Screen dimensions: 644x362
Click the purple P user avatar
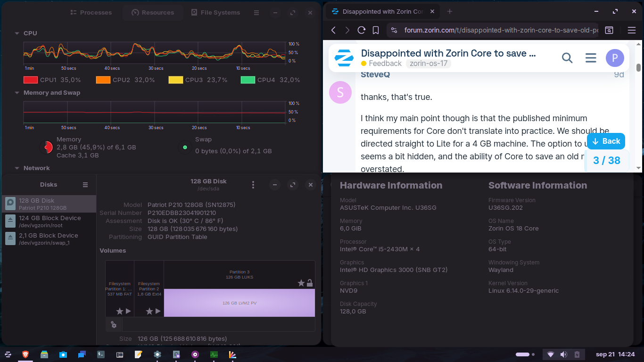[615, 58]
